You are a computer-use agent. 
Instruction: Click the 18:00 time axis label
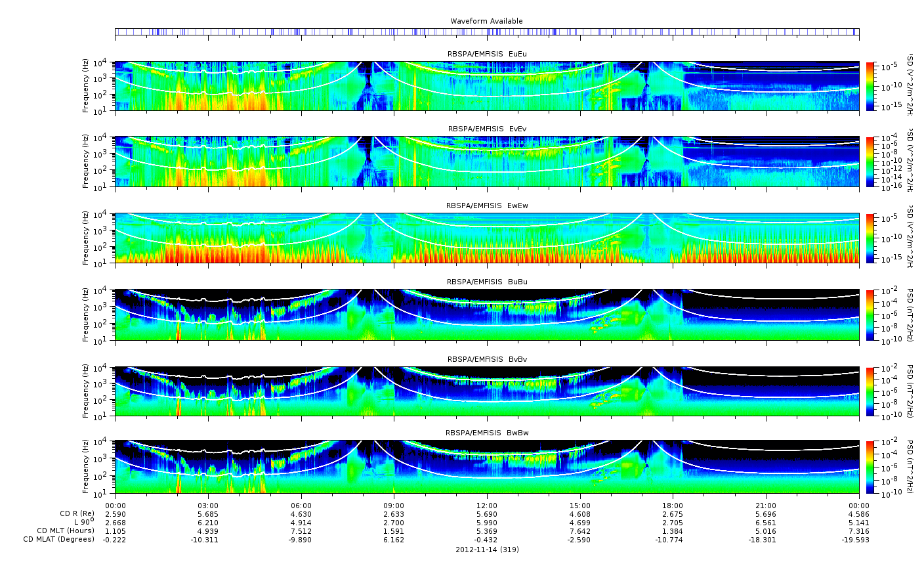[673, 506]
